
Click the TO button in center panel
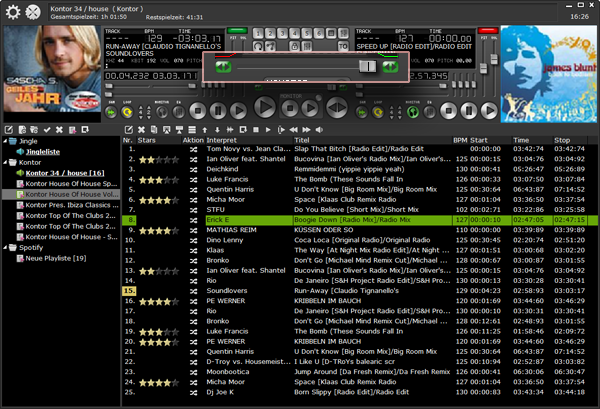tap(342, 46)
